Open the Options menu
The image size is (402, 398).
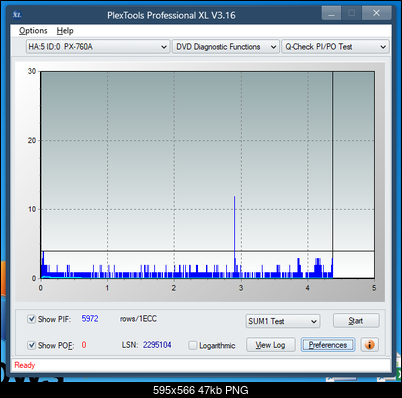(x=33, y=31)
